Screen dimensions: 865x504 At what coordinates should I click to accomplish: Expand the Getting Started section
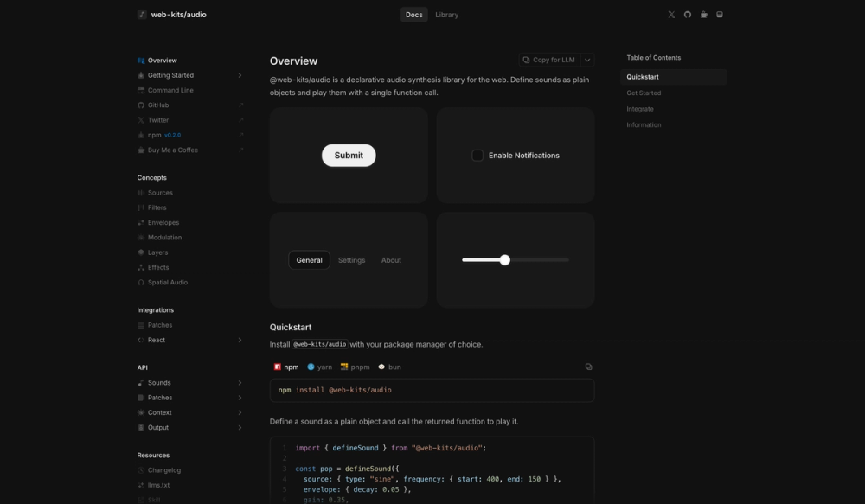pos(240,75)
